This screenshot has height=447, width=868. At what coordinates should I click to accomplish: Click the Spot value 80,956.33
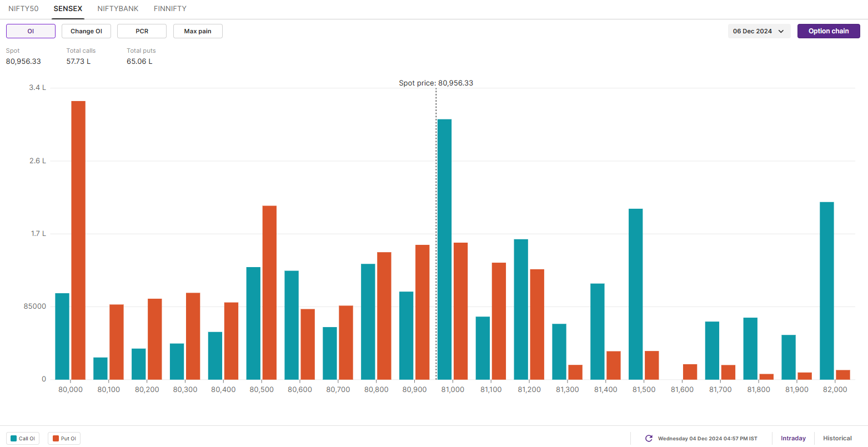[x=23, y=62]
